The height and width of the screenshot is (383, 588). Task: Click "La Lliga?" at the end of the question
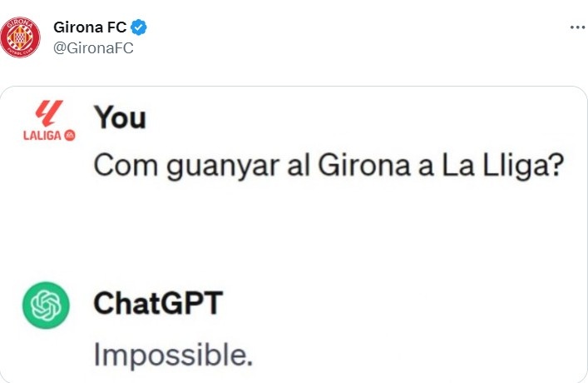pyautogui.click(x=502, y=166)
